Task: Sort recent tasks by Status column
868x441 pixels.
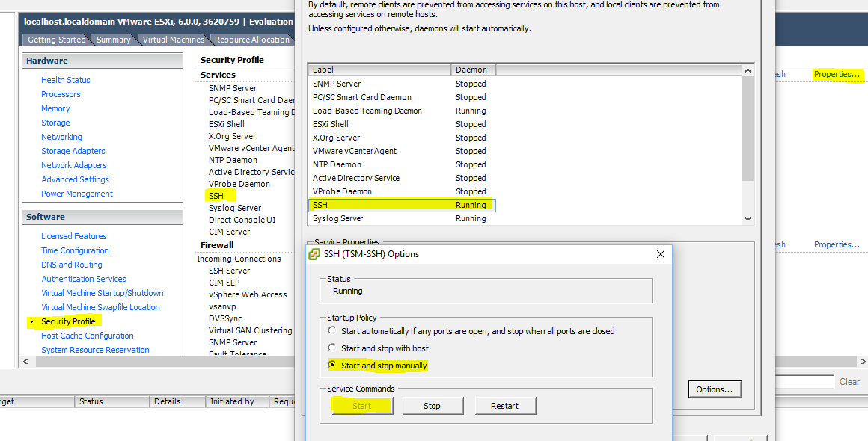Action: pyautogui.click(x=111, y=402)
